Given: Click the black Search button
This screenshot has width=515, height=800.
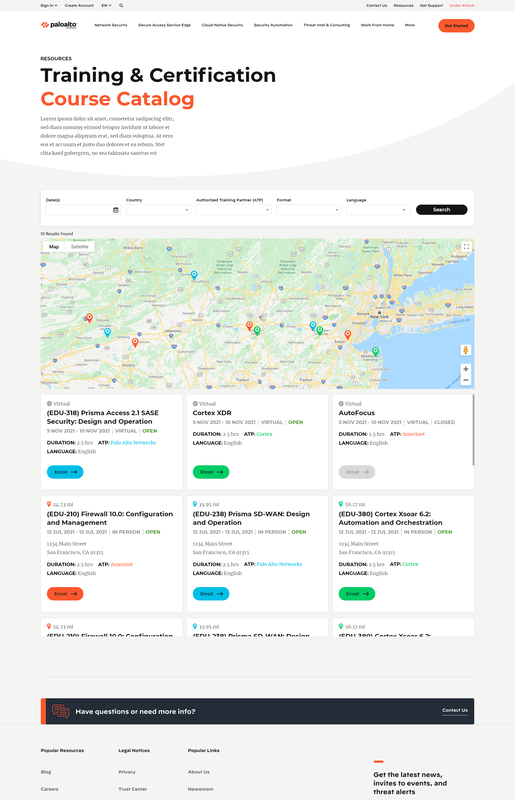Looking at the screenshot, I should (x=442, y=210).
